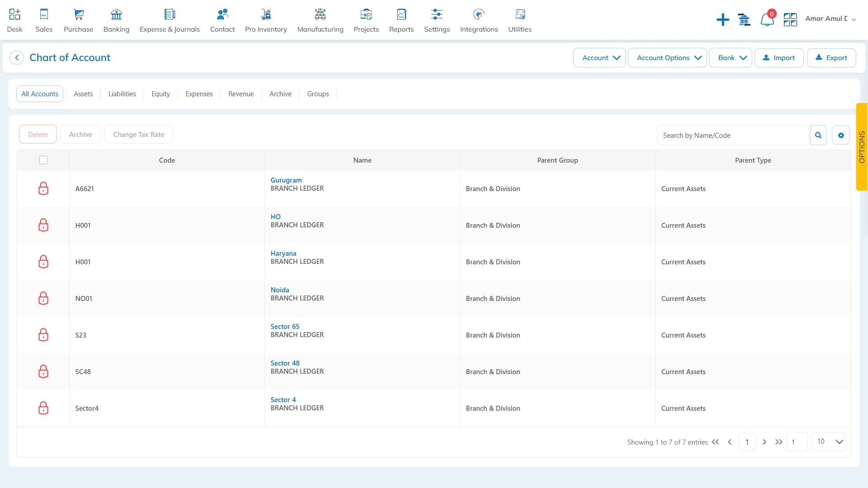The image size is (868, 488).
Task: Open the Gurugram ledger link
Action: click(x=286, y=180)
